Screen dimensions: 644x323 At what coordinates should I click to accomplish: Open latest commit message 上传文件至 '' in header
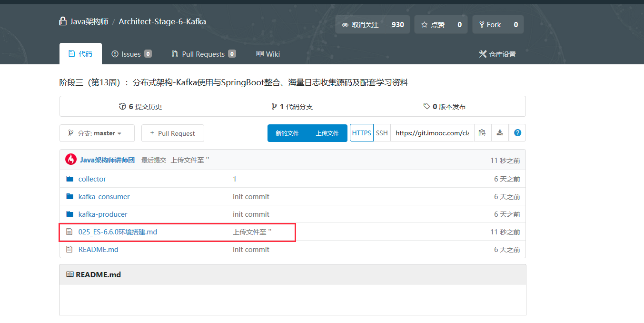coord(190,160)
